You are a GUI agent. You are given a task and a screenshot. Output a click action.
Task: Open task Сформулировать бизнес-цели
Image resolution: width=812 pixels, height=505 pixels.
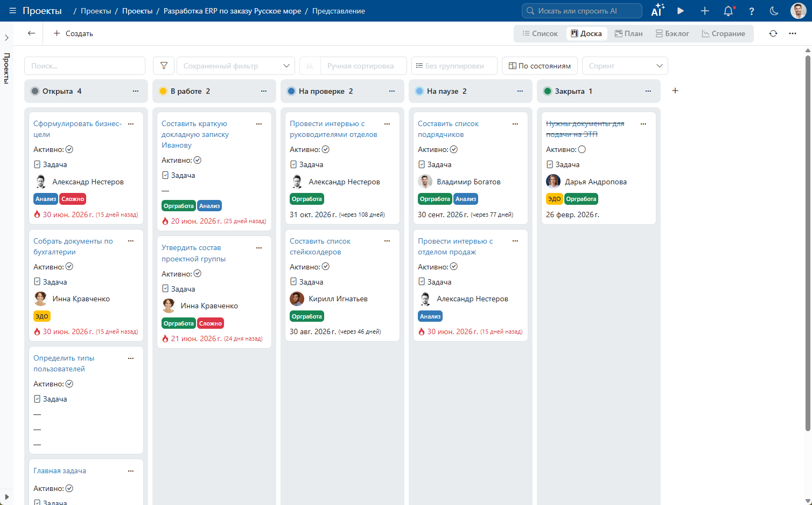point(78,129)
